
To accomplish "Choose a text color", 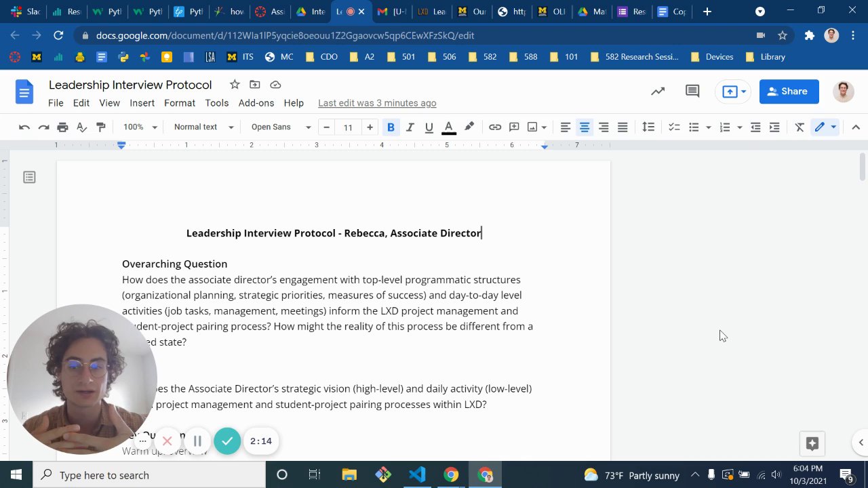I will click(449, 127).
